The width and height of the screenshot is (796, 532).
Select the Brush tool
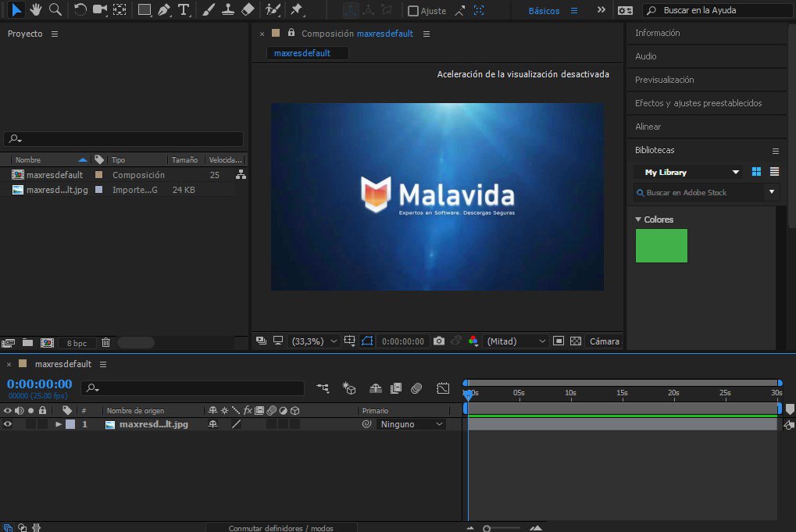click(208, 10)
